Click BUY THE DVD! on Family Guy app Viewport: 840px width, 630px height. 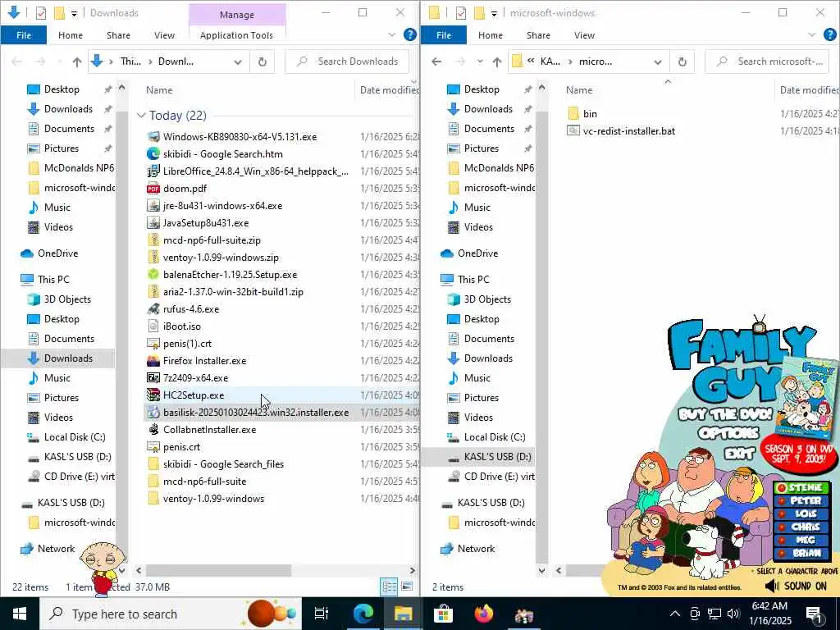tap(725, 414)
